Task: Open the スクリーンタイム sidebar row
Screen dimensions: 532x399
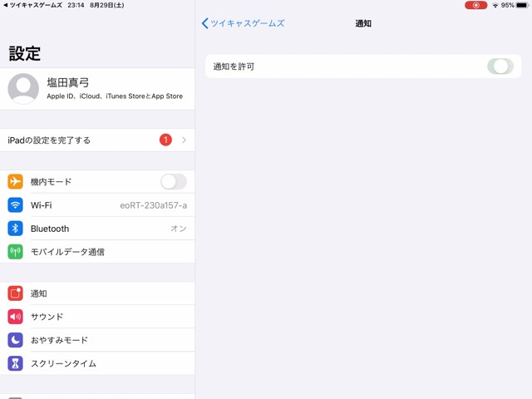Action: (97, 363)
